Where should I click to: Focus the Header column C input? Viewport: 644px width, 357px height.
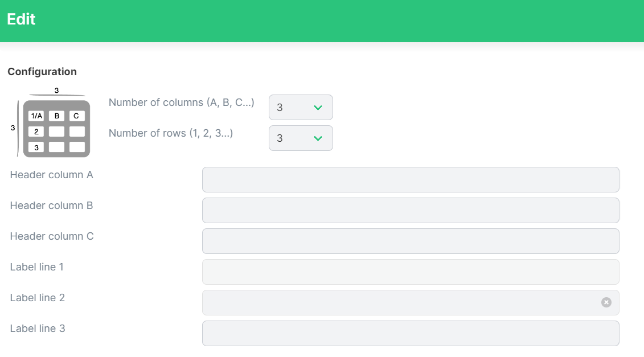[411, 241]
